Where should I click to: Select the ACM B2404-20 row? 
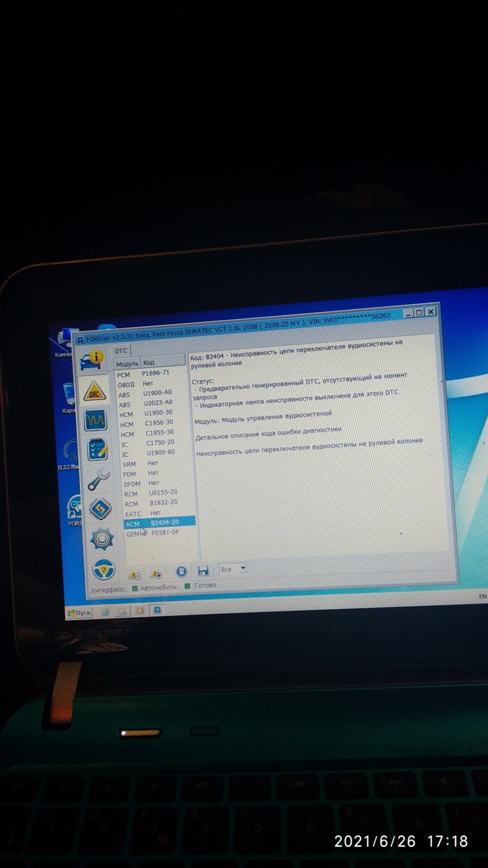coord(159,523)
